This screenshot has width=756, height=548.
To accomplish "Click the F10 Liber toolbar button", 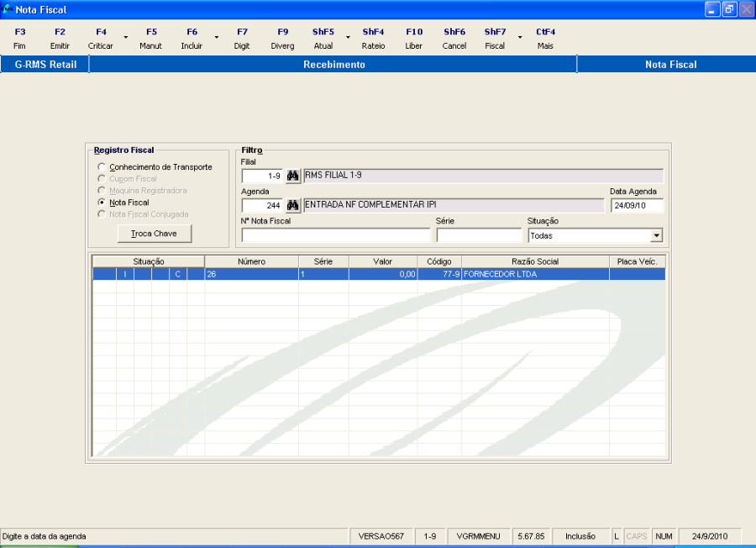I will click(413, 39).
